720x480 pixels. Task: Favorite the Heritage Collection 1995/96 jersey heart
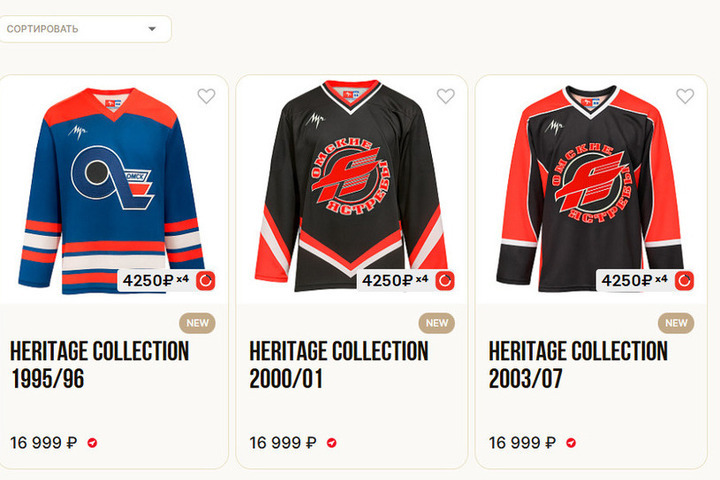(x=206, y=96)
